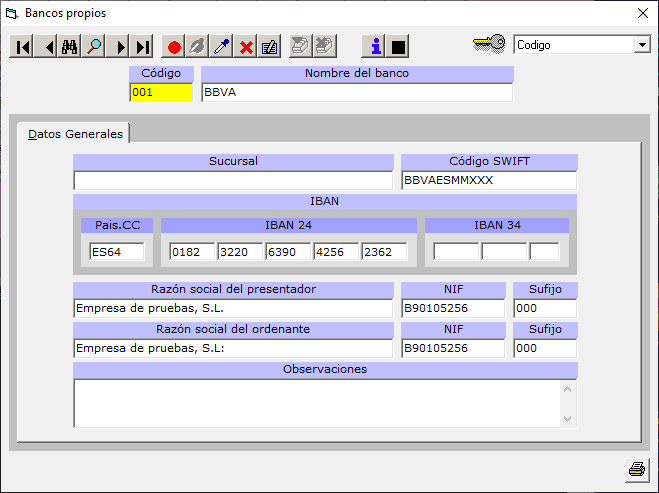Click the binoculars search icon
This screenshot has height=493, width=659.
70,47
